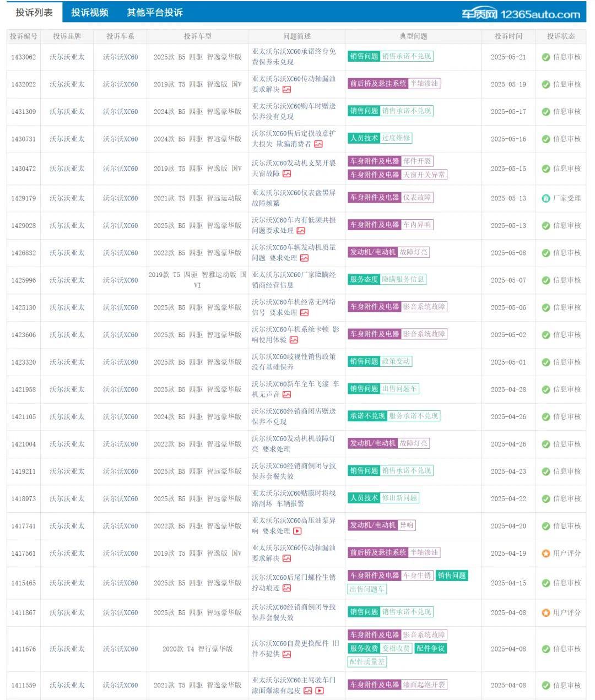Image resolution: width=595 pixels, height=700 pixels.
Task: Click 信息审核 status on complaint 1421004
Action: tap(567, 444)
